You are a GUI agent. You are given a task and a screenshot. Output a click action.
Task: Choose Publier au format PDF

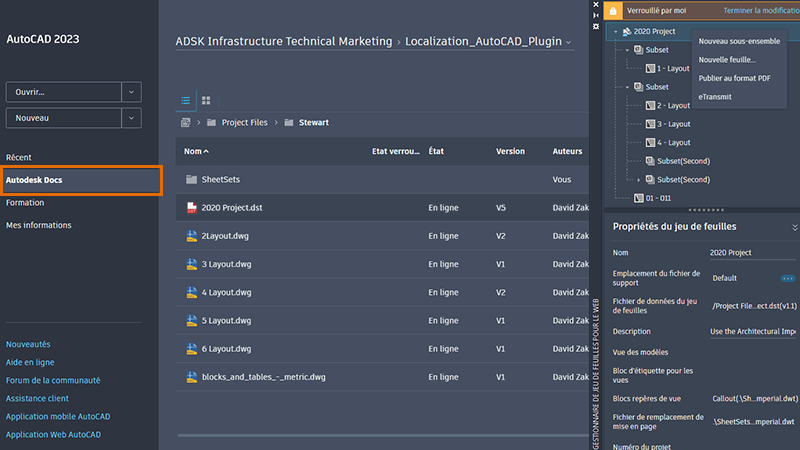coord(734,78)
